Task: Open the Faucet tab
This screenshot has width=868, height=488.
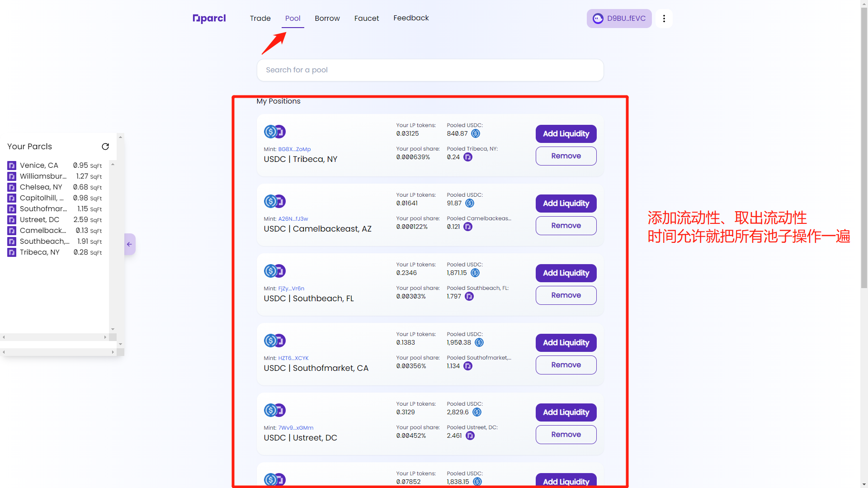Action: [367, 19]
